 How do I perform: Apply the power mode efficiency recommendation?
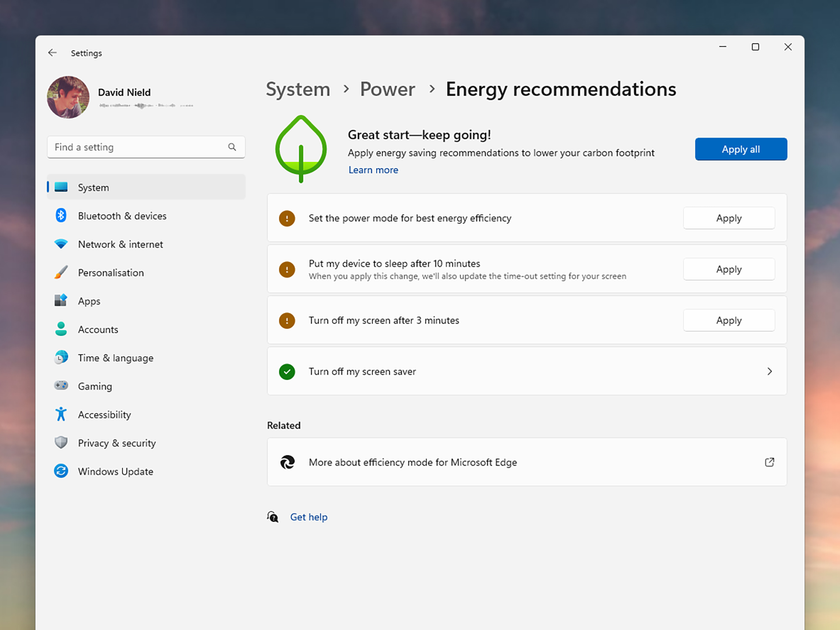tap(729, 218)
